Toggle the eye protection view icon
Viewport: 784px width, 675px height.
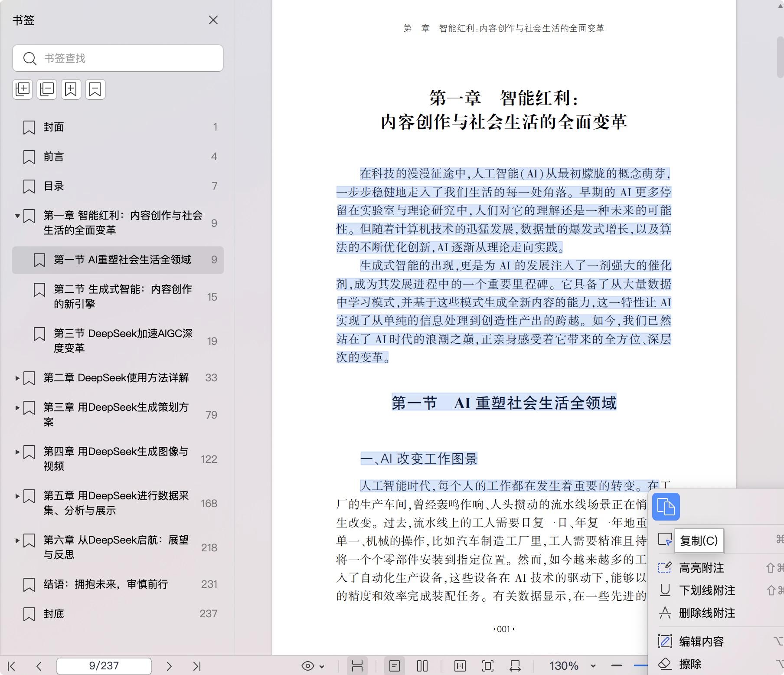308,666
